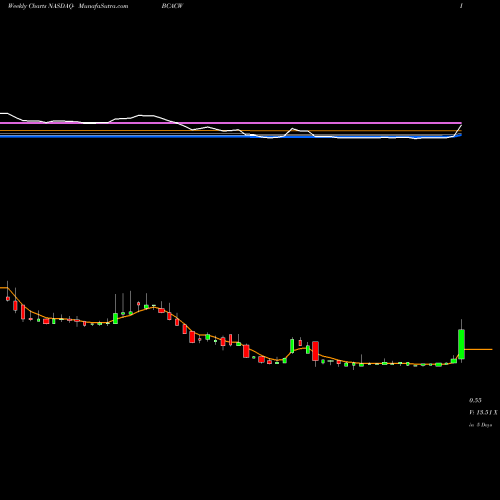The height and width of the screenshot is (500, 500).
Task: Click the 'V: 15.51 X' volume text
Action: [483, 413]
